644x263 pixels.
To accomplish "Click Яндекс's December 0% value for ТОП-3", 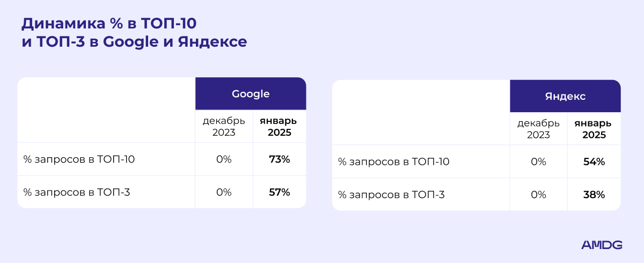I will click(538, 195).
